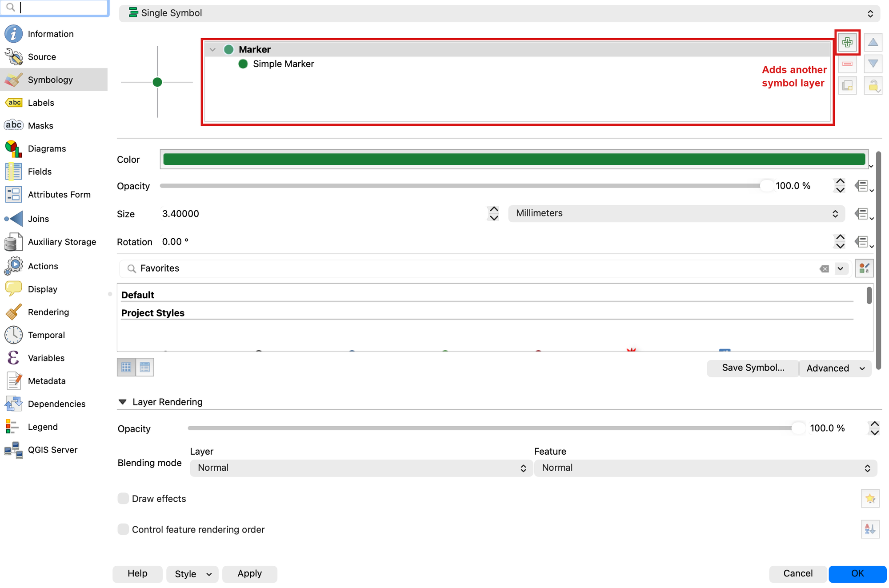Customize draw effects star icon

tap(870, 498)
